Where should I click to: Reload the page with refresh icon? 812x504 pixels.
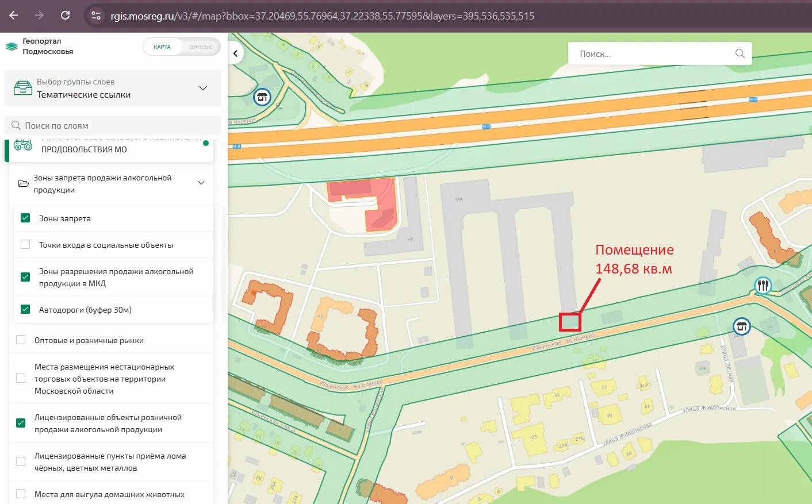pos(65,16)
